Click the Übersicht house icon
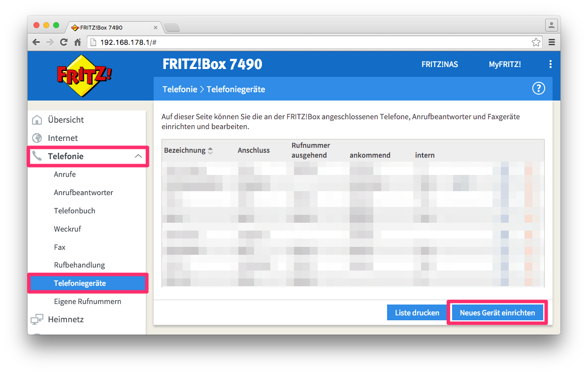Screen dimensions: 588x374 [37, 120]
